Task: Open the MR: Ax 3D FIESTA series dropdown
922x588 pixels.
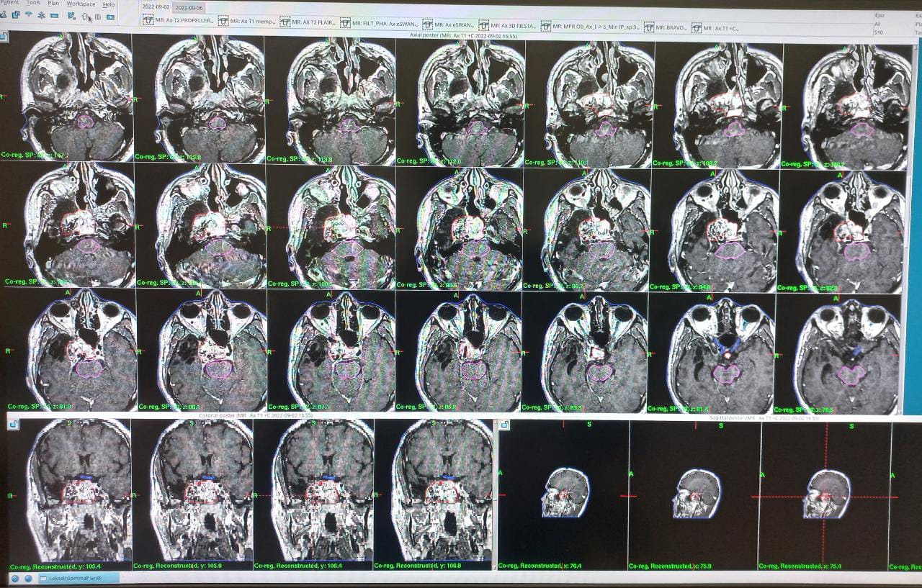Action: click(x=514, y=26)
